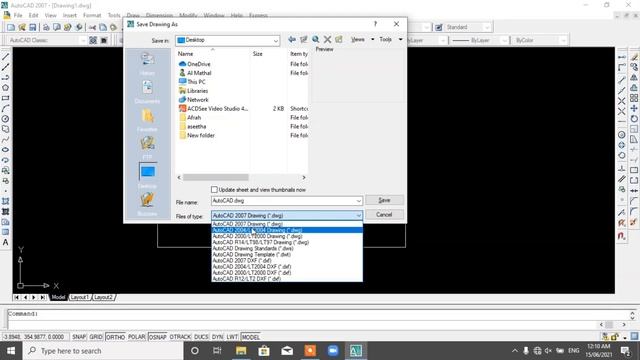The height and width of the screenshot is (360, 640).
Task: Open File Explorer from taskbar
Action: (241, 351)
